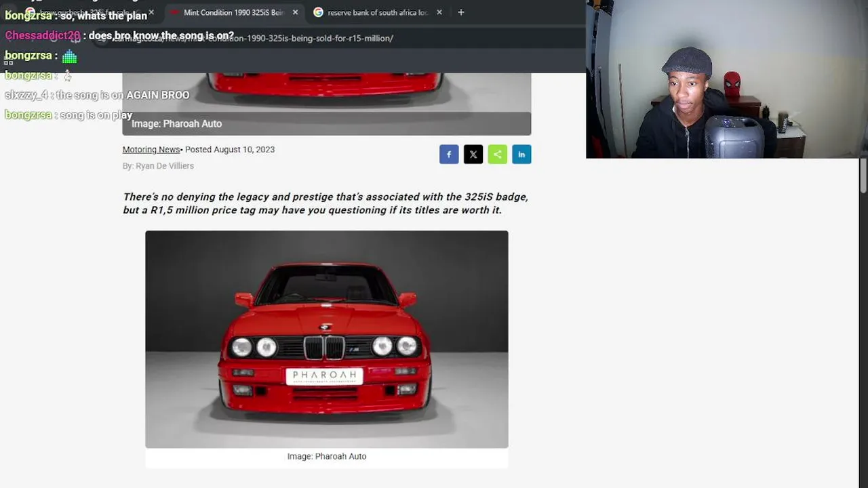Close the 325iS for sale tab
Image resolution: width=868 pixels, height=488 pixels.
(151, 12)
